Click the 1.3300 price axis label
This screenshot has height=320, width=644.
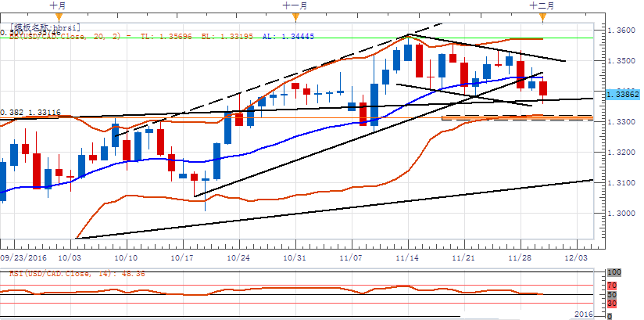click(x=623, y=122)
